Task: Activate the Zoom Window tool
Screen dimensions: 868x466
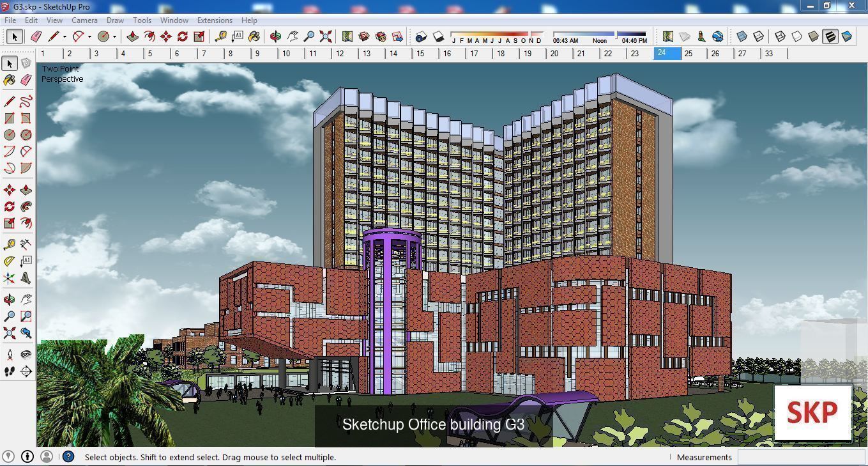Action: tap(26, 316)
